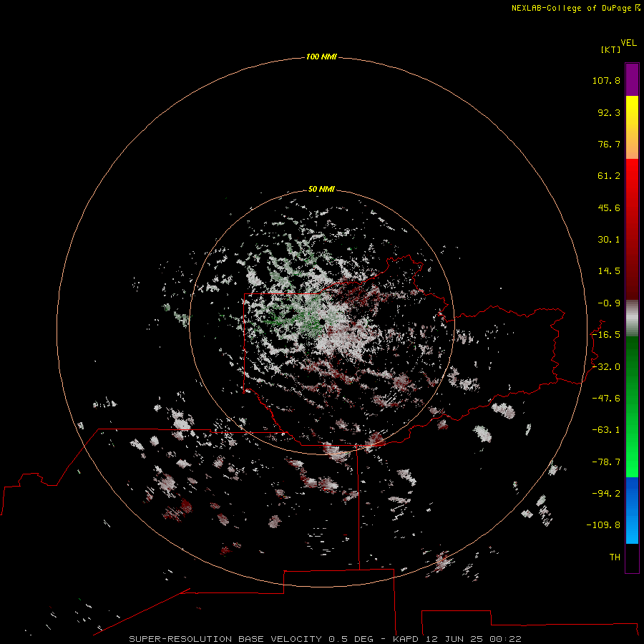Click the -94.2 velocity scale value
Viewport: 644px width, 644px height.
point(606,494)
